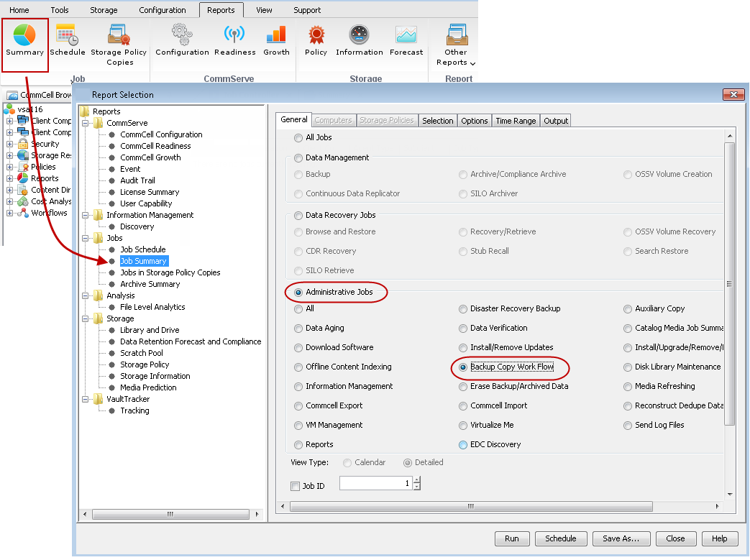Click the Schedule button in dialog
Image resolution: width=750 pixels, height=560 pixels.
point(561,538)
